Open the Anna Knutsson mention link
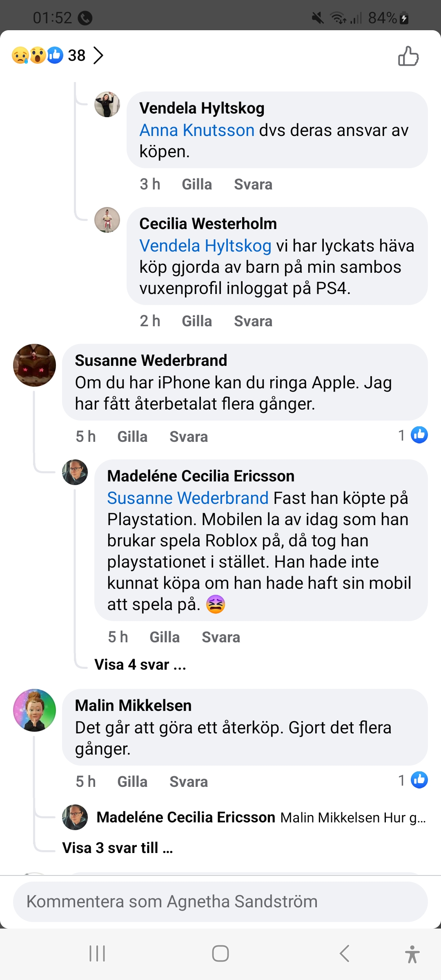 click(197, 131)
